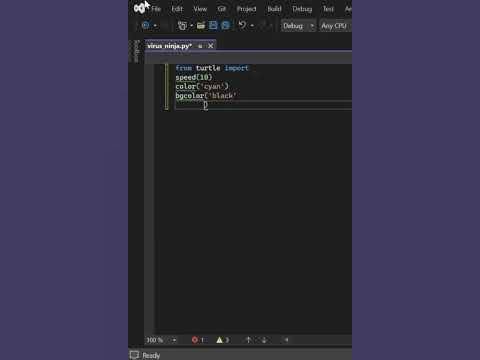This screenshot has height=360, width=480.
Task: Click the New Project toolbar icon
Action: pyautogui.click(x=182, y=25)
